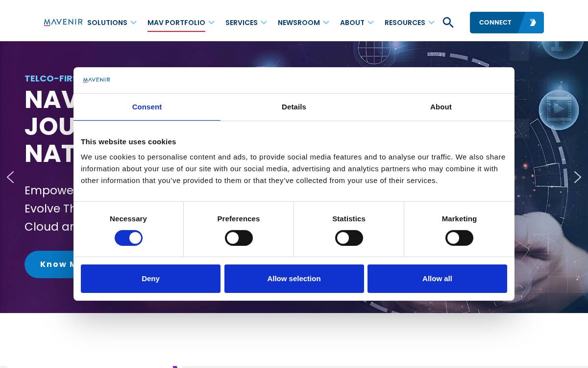588x368 pixels.
Task: Toggle the Necessary cookies switch
Action: click(128, 238)
